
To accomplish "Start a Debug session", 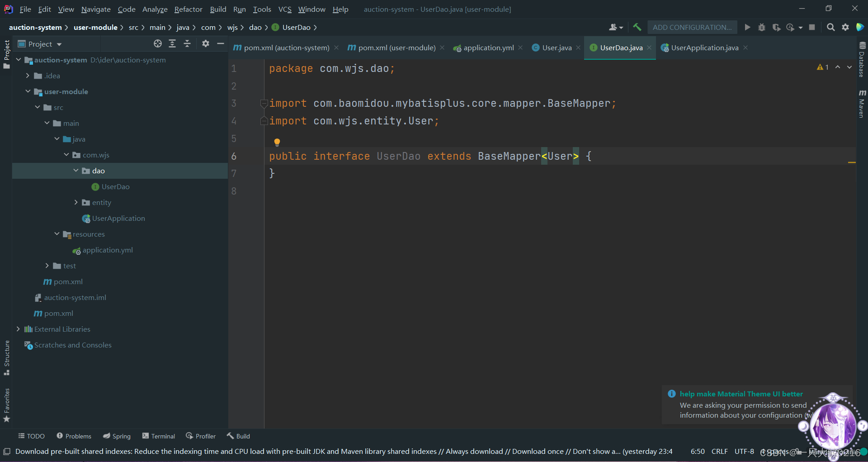I will [x=762, y=27].
